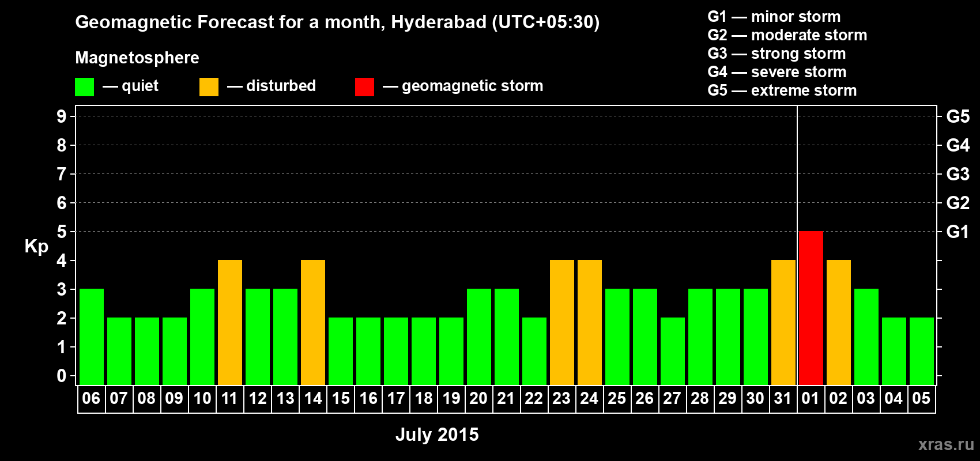Click date label 15 on the axis
The height and width of the screenshot is (461, 980).
[x=341, y=399]
